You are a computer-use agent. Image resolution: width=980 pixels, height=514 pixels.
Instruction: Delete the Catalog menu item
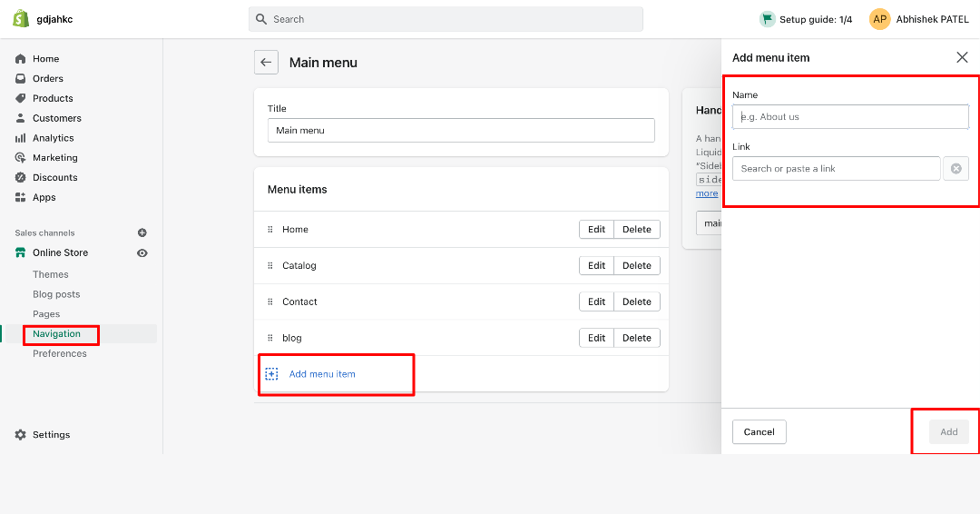637,266
